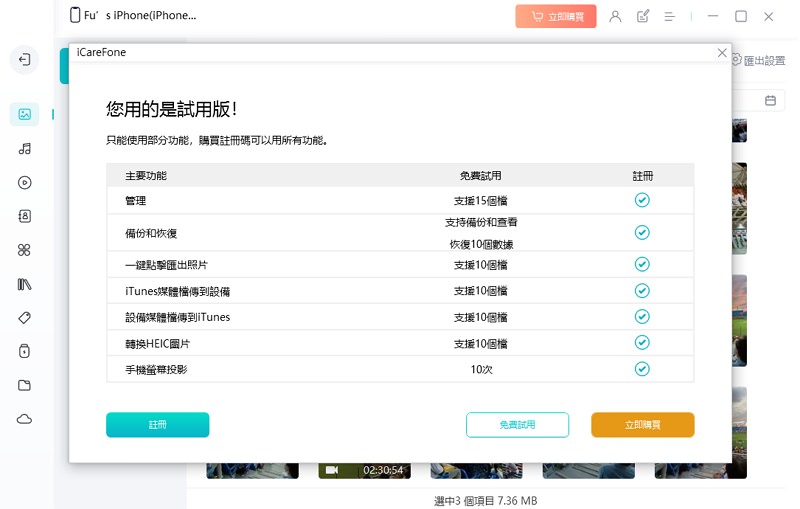Click the iPhone device icon in title bar

(x=75, y=15)
